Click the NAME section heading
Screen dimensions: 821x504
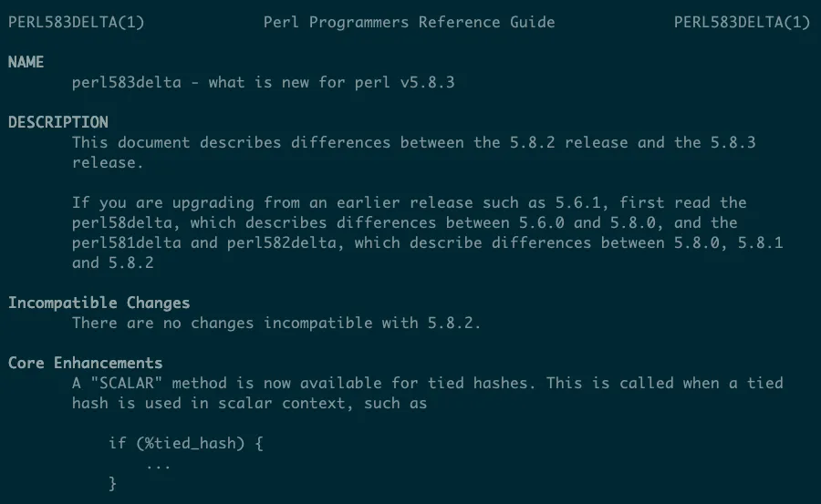[x=26, y=62]
